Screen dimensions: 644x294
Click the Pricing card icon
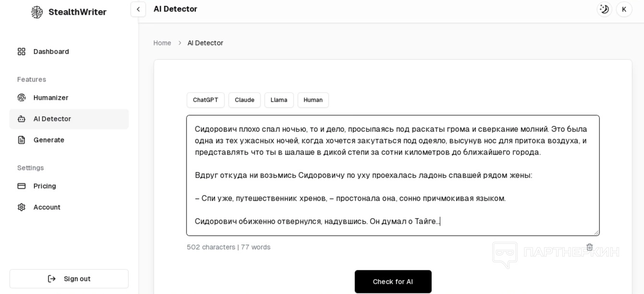tap(22, 186)
